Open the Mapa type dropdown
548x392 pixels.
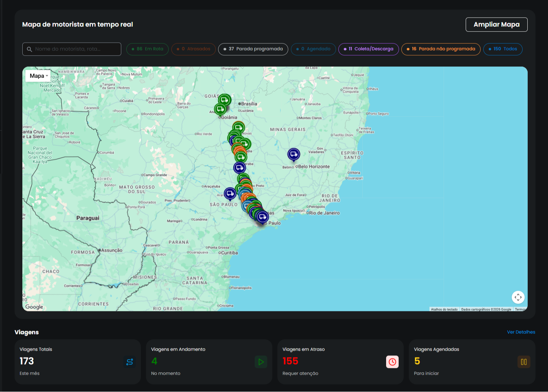click(x=38, y=76)
